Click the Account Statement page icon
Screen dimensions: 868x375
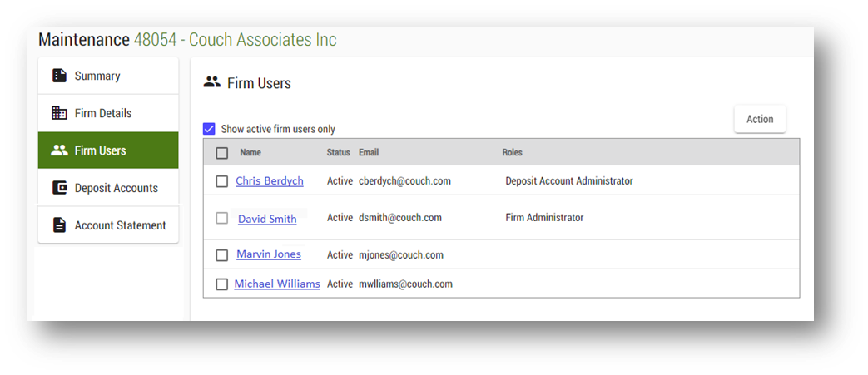[x=59, y=225]
